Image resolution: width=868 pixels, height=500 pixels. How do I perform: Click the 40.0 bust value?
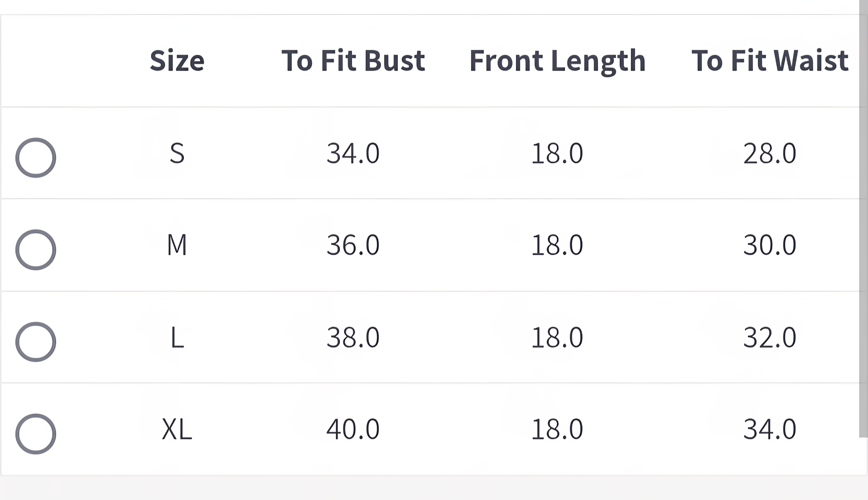click(x=353, y=429)
